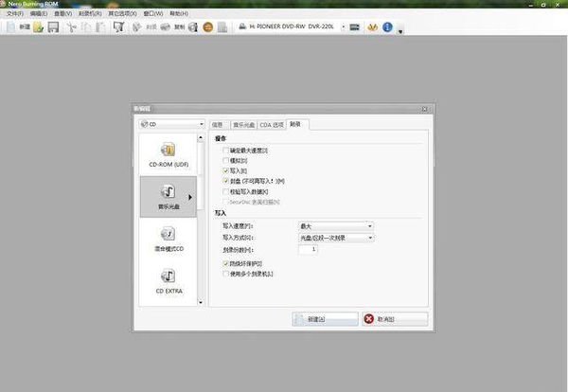The image size is (568, 392).
Task: Uncheck Finalize disc (封盘 不可再写入) checkbox
Action: (x=225, y=181)
